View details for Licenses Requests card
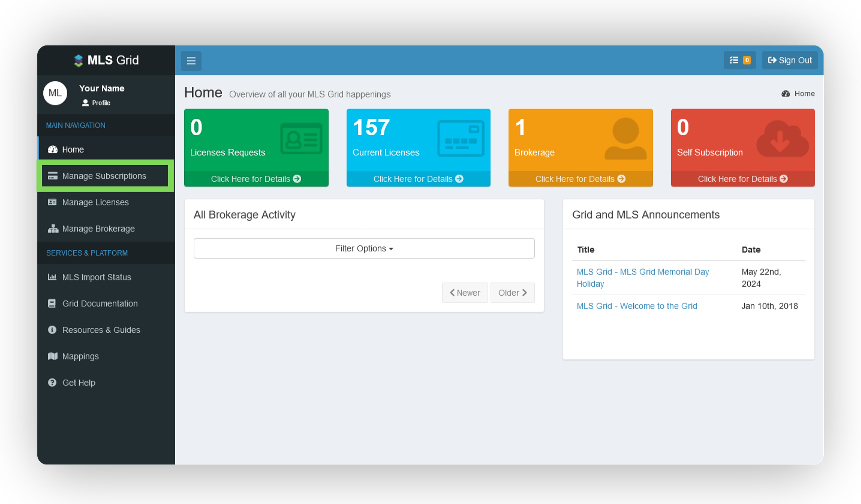861x504 pixels. click(x=256, y=179)
